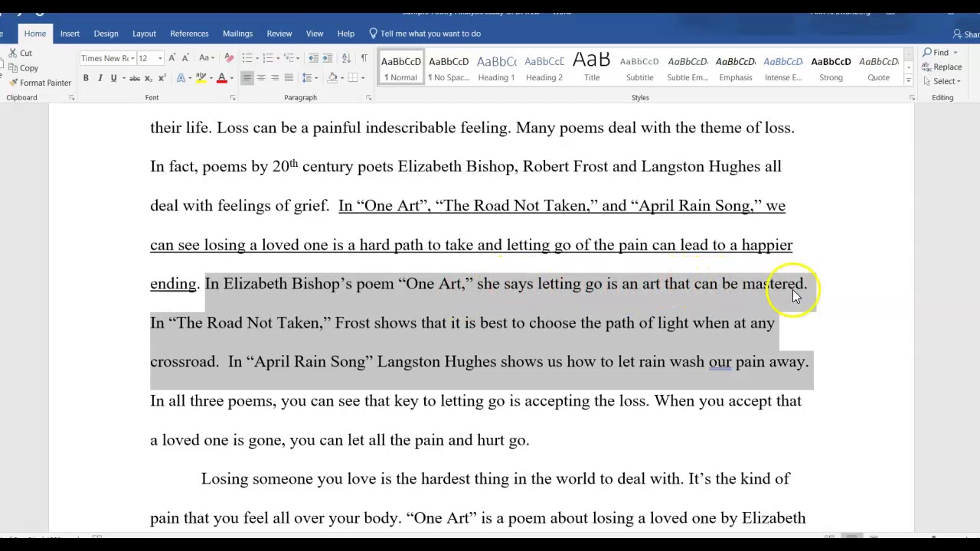Open the Replace dialog
980x551 pixels.
(942, 67)
